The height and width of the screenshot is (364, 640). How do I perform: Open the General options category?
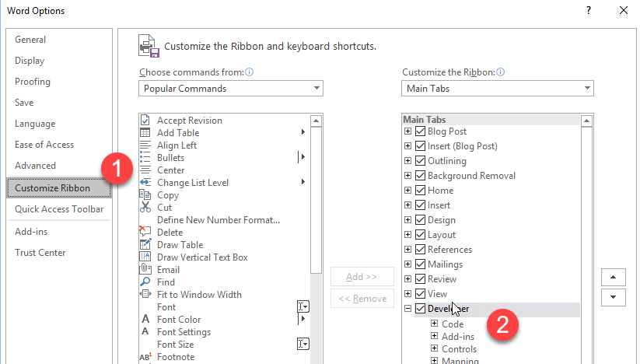pos(59,40)
